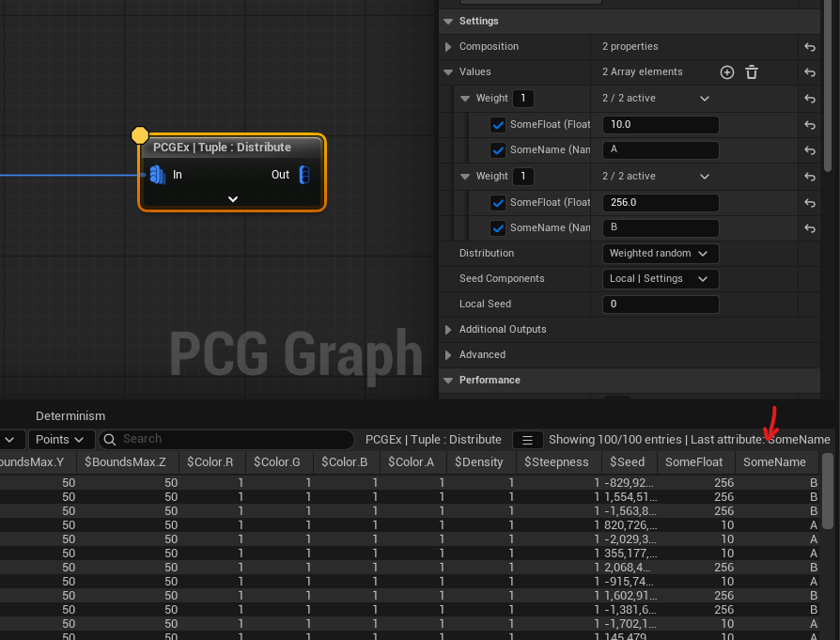Image resolution: width=840 pixels, height=640 pixels.
Task: Toggle SomeName checkbox for value A
Action: coord(498,150)
